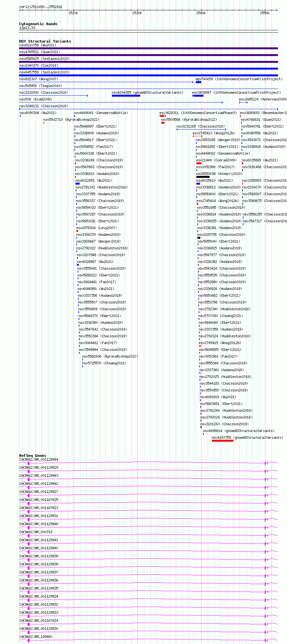Click nsv4449061 (GenomeinaBottle) label

101,113
